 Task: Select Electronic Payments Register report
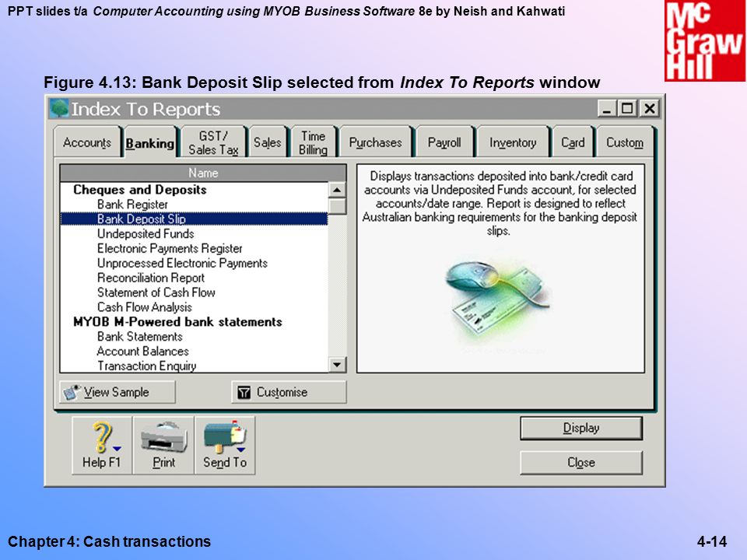(x=170, y=249)
